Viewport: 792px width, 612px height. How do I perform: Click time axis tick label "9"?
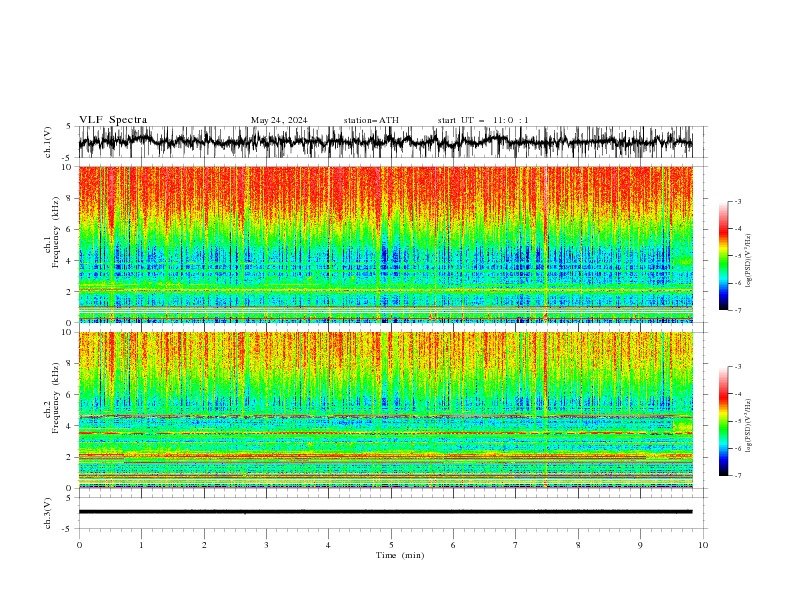point(640,545)
